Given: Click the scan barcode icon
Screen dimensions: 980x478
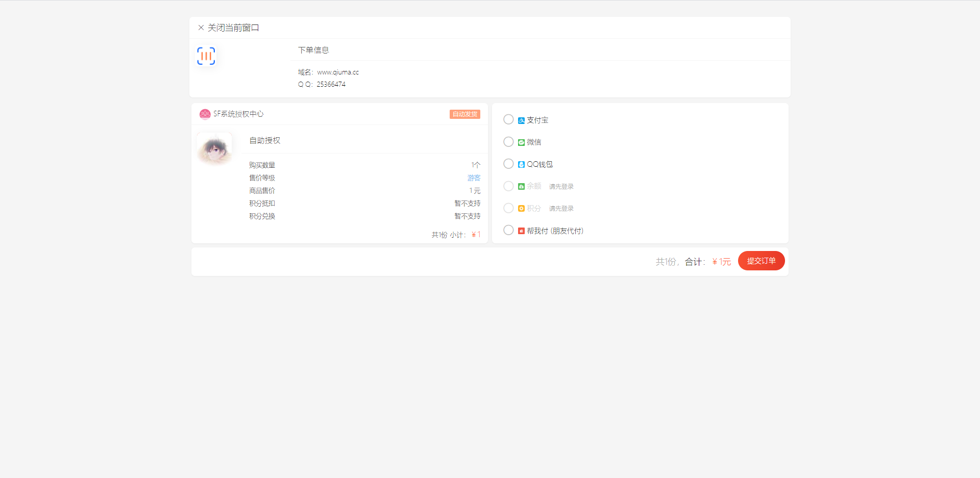Looking at the screenshot, I should coord(206,56).
